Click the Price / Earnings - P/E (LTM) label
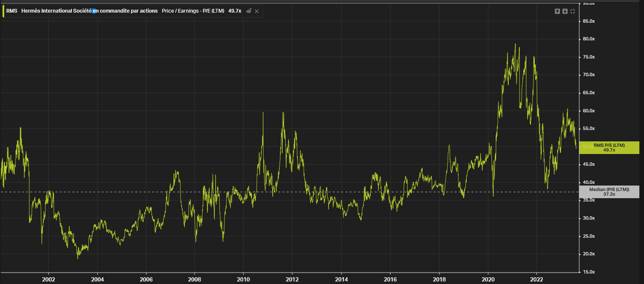 193,11
